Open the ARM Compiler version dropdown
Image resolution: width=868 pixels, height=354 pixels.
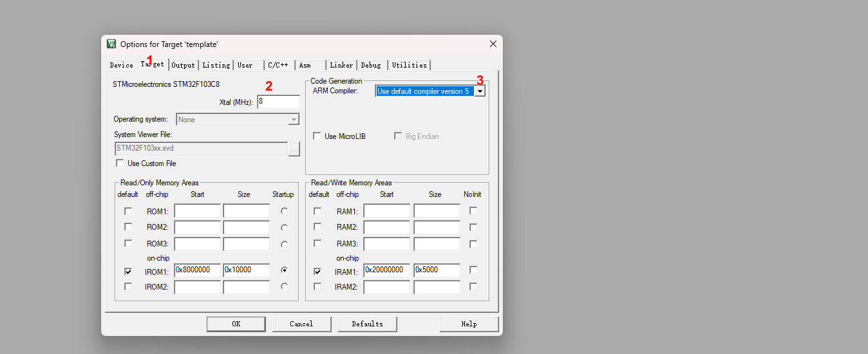point(480,91)
